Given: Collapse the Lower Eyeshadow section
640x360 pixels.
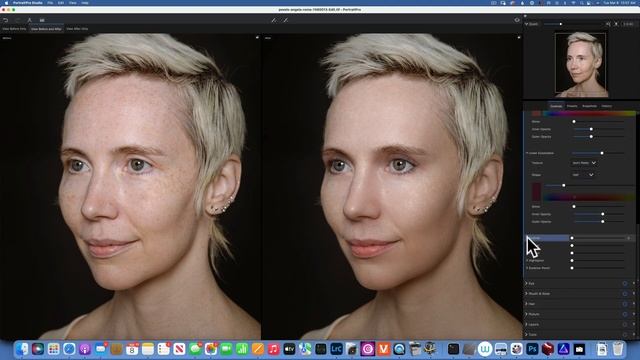Looking at the screenshot, I should (527, 153).
